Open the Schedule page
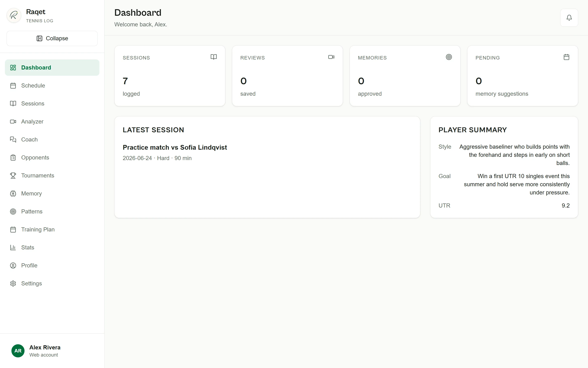 coord(52,86)
